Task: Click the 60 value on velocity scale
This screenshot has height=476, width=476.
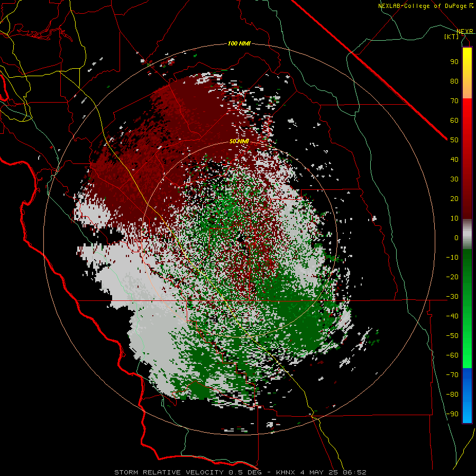Action: pos(454,120)
